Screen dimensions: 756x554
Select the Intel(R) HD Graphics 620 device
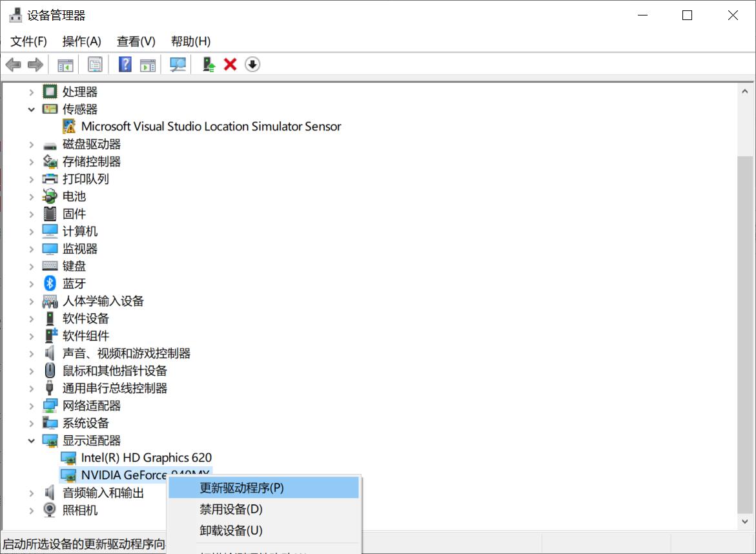click(145, 457)
